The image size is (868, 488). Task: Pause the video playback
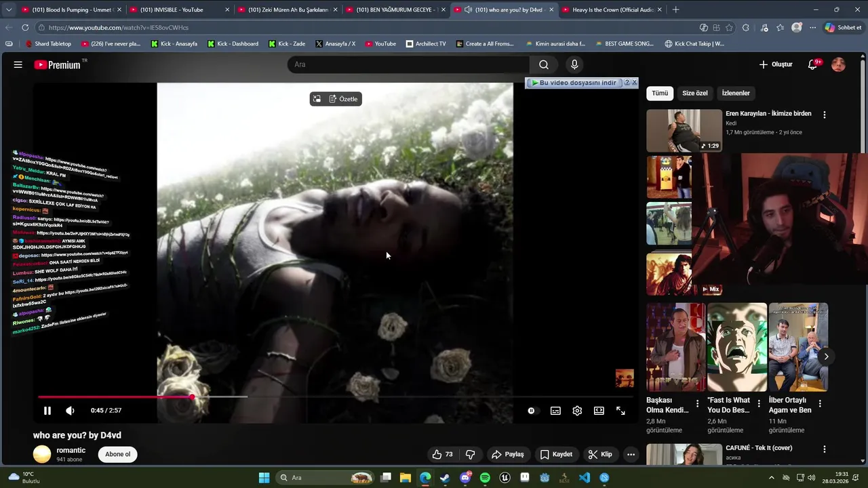(x=47, y=411)
